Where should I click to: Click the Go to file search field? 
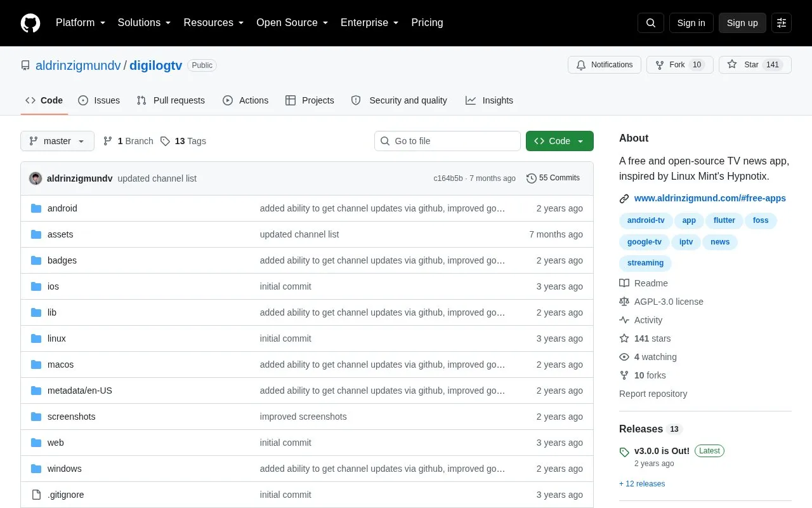pos(447,141)
